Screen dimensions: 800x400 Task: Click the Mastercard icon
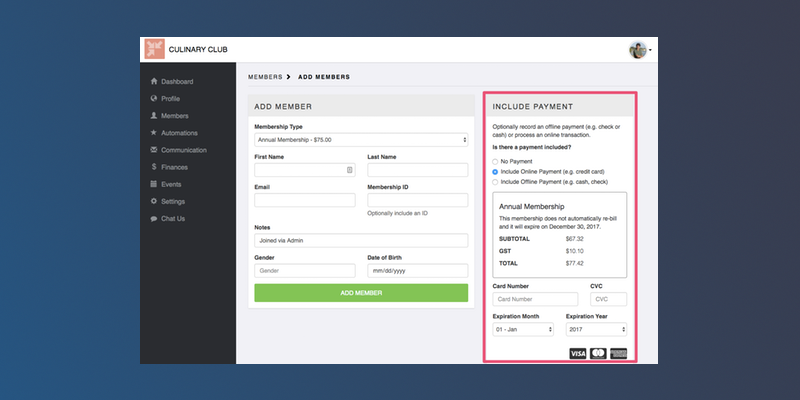(x=598, y=354)
